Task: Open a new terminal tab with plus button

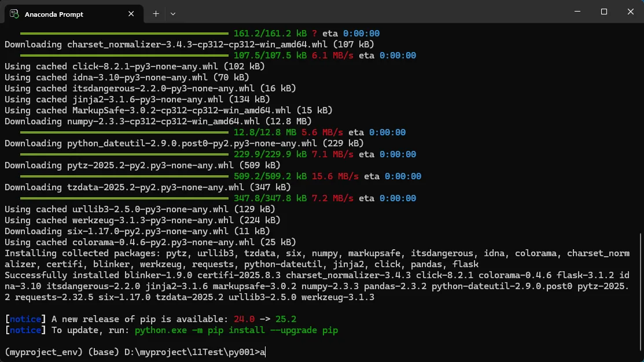Action: (156, 13)
